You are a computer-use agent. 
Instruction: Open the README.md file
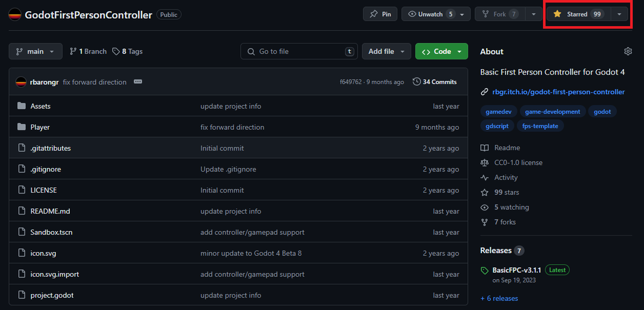pos(50,211)
